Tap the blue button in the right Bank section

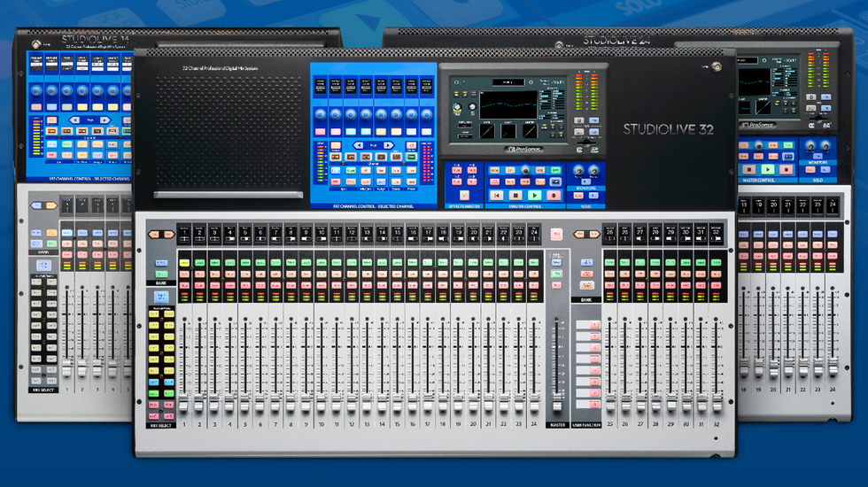[586, 262]
